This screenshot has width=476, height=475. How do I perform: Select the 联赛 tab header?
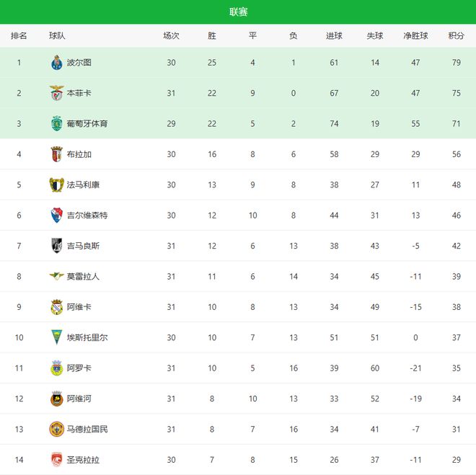point(238,12)
